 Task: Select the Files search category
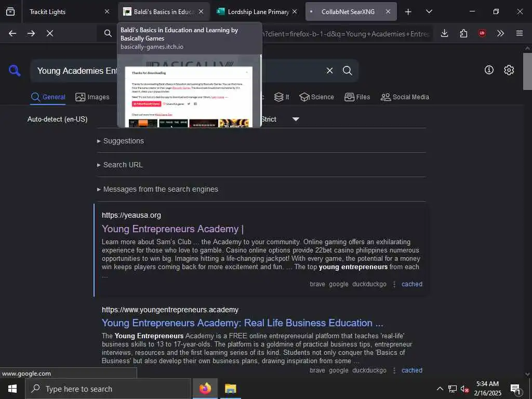click(x=357, y=97)
